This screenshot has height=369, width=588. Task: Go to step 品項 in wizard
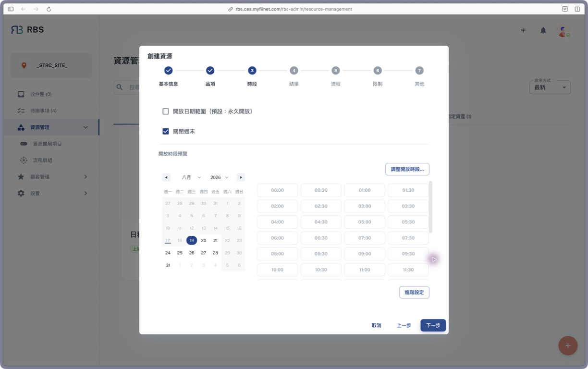[x=210, y=76]
